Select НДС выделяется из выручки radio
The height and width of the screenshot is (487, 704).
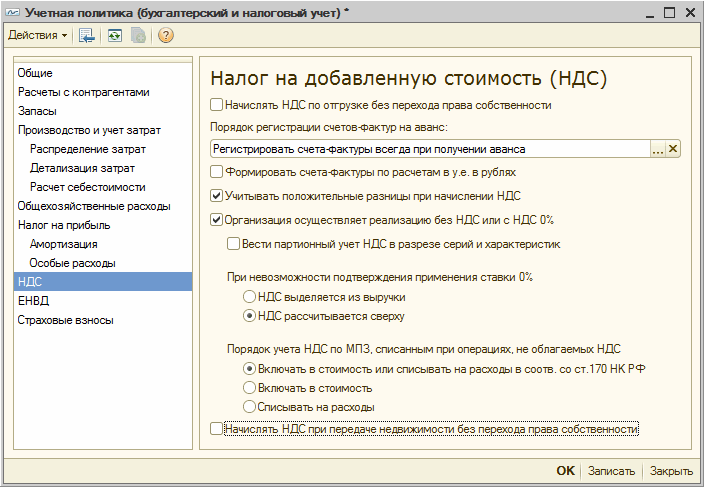pyautogui.click(x=249, y=297)
